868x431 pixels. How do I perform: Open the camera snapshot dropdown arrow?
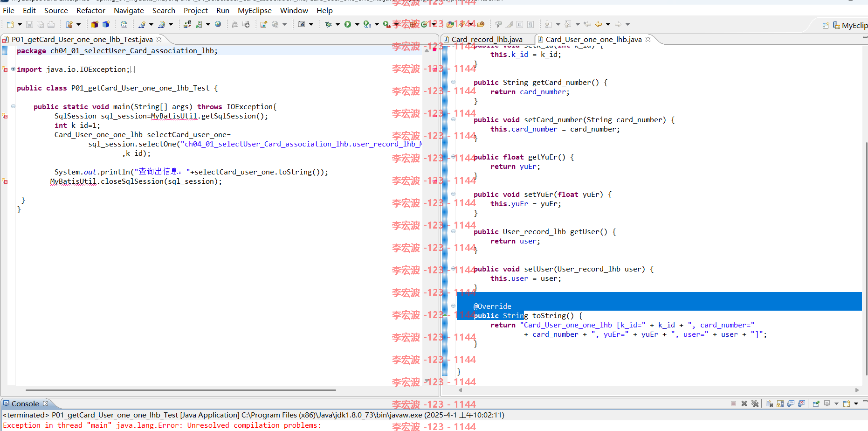click(311, 24)
